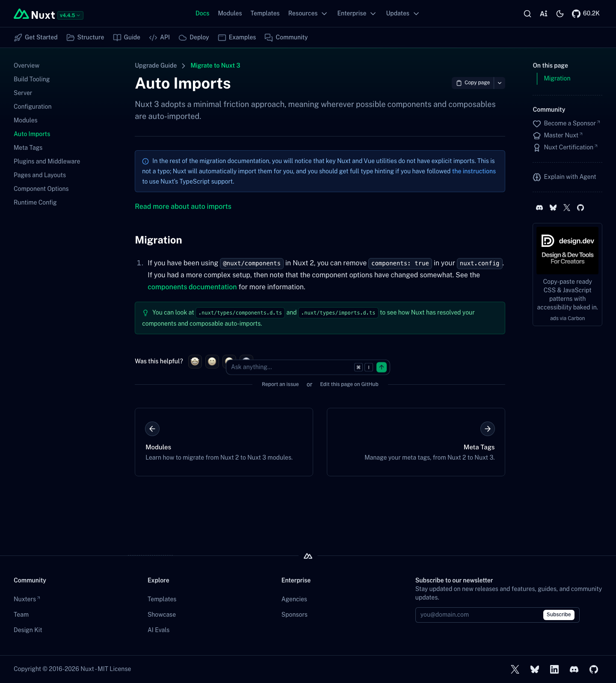Open the Copy page options chevron
616x683 pixels.
[x=500, y=83]
